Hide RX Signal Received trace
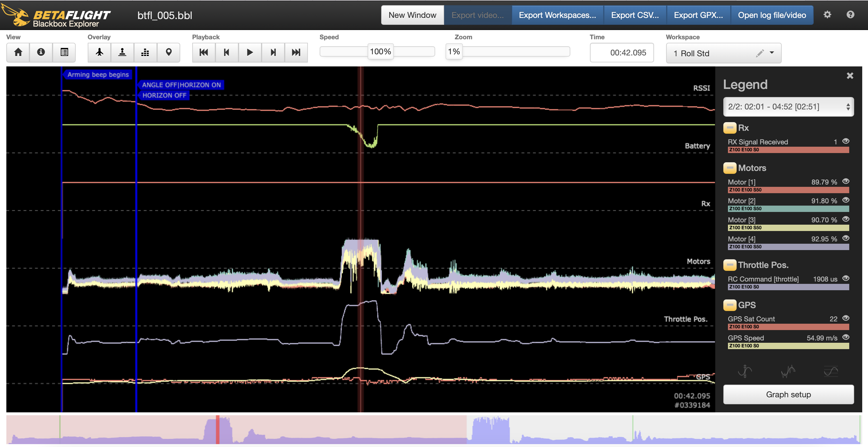Screen dimensions: 868x447 (x=845, y=141)
